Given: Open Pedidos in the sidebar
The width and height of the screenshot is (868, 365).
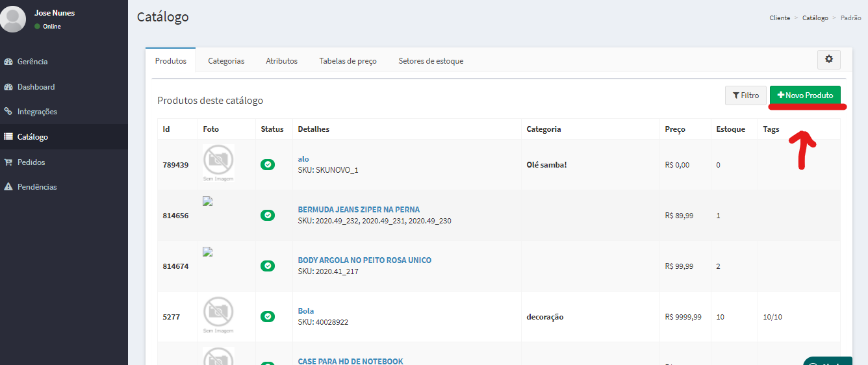Looking at the screenshot, I should click(x=64, y=162).
